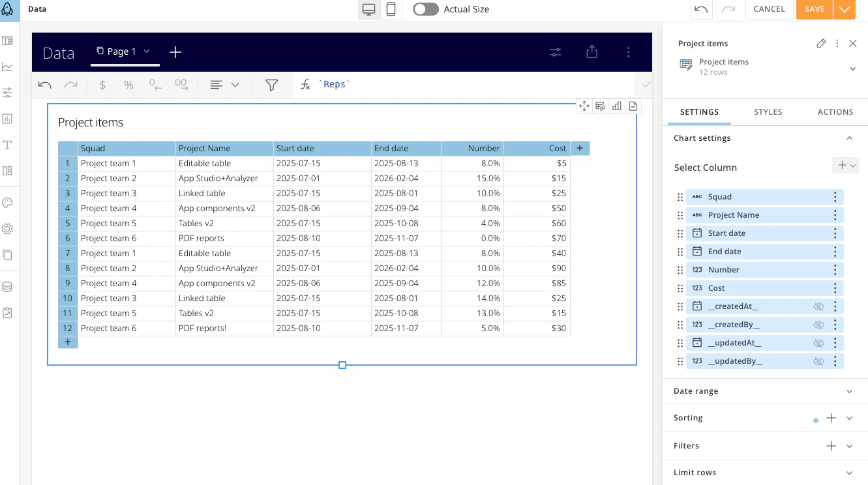Open the Page 1 tab dropdown chevron
Viewport: 868px width, 485px height.
coord(147,51)
